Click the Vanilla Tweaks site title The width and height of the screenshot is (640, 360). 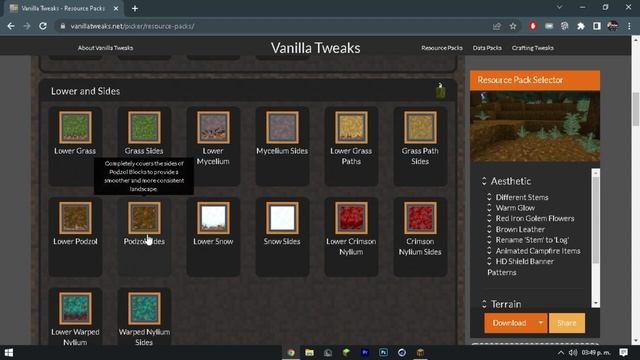tap(316, 48)
